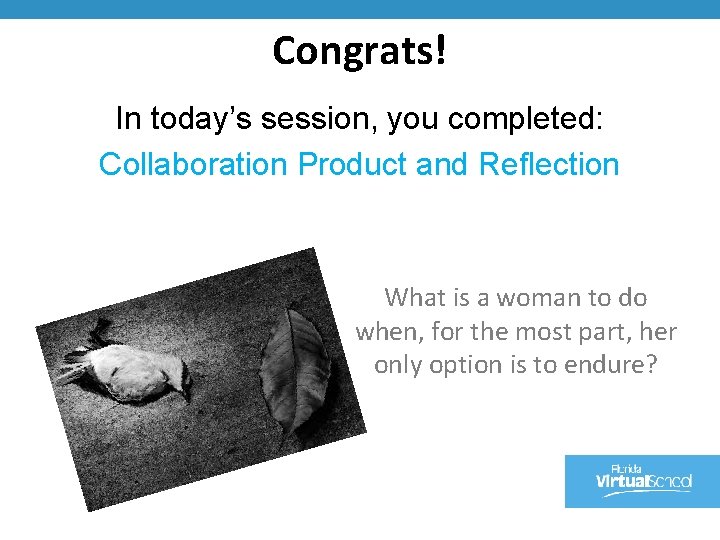Click the word "Collaboration" in the blue text
The image size is (720, 540).
click(x=193, y=164)
